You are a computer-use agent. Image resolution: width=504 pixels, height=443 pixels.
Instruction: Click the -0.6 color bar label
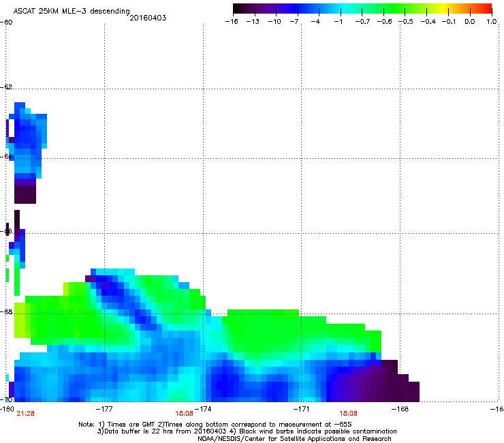click(384, 22)
